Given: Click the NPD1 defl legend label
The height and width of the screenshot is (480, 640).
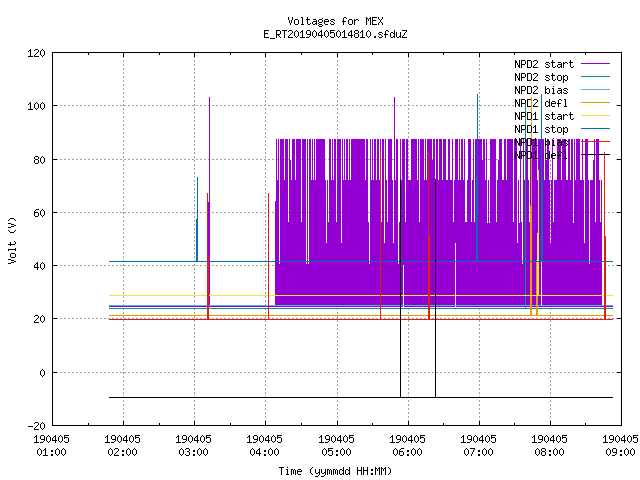Looking at the screenshot, I should pyautogui.click(x=541, y=156).
